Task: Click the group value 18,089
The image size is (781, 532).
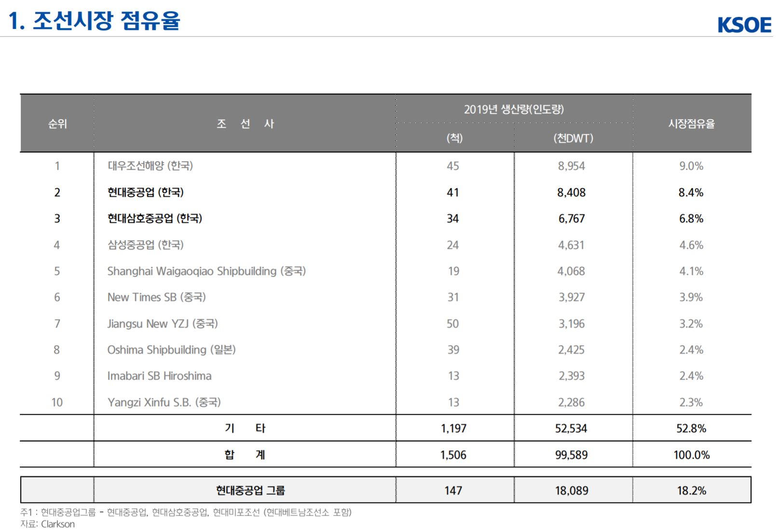Action: pos(572,491)
